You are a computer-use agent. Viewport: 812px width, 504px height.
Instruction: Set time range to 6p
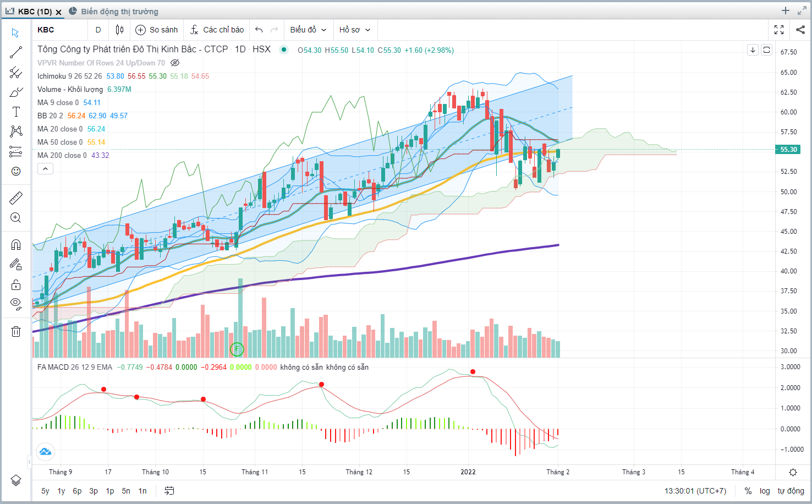tap(77, 491)
